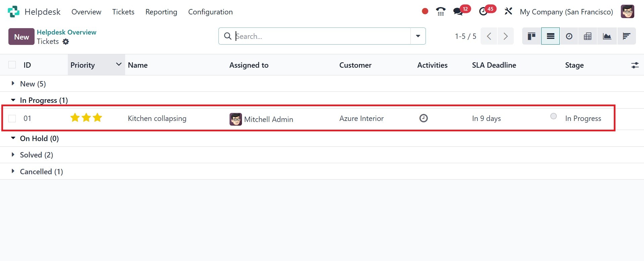Viewport: 644px width, 261px height.
Task: Check the box for ticket 01
Action: point(12,119)
